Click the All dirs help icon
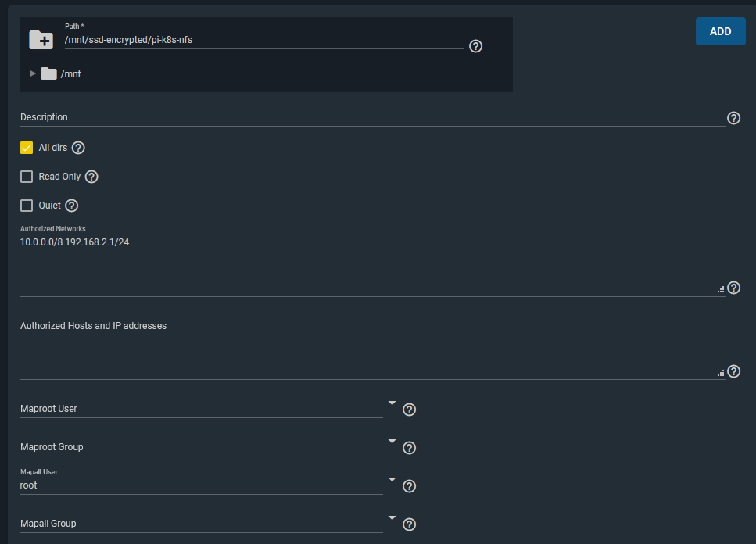This screenshot has width=756, height=544. 78,148
